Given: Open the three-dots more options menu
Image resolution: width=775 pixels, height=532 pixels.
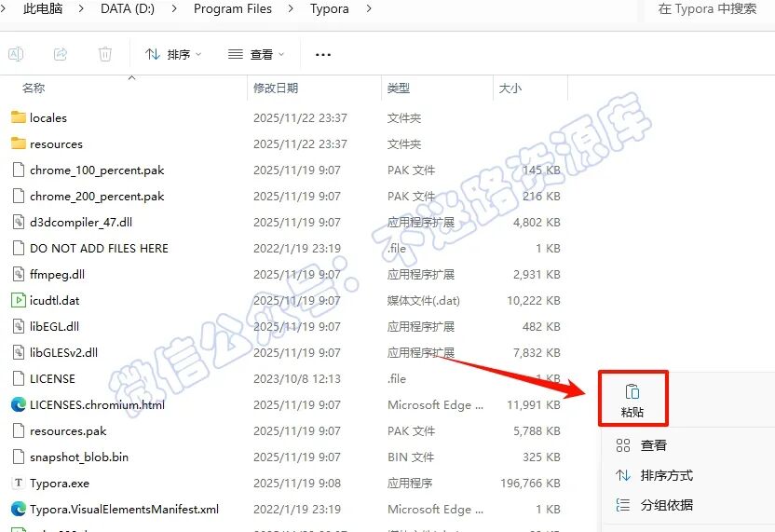Looking at the screenshot, I should pos(322,54).
